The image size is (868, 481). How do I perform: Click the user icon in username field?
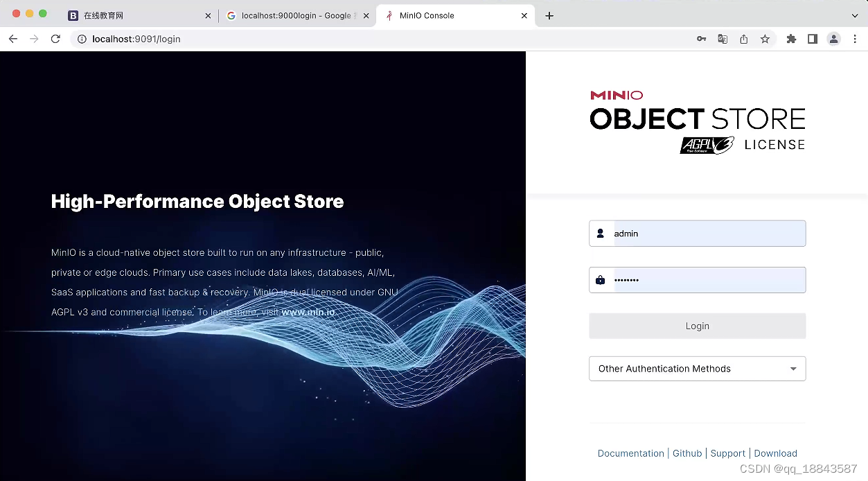(x=600, y=234)
